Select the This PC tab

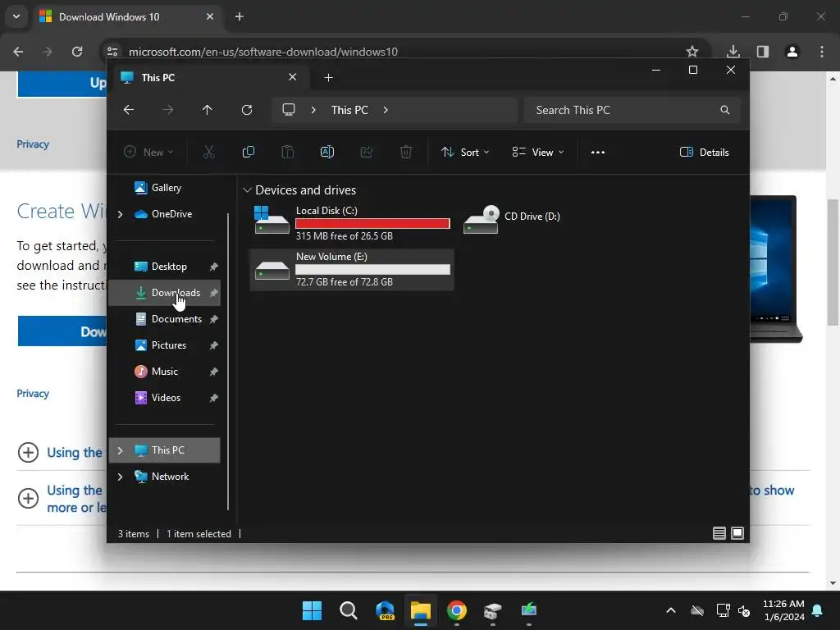coord(209,78)
